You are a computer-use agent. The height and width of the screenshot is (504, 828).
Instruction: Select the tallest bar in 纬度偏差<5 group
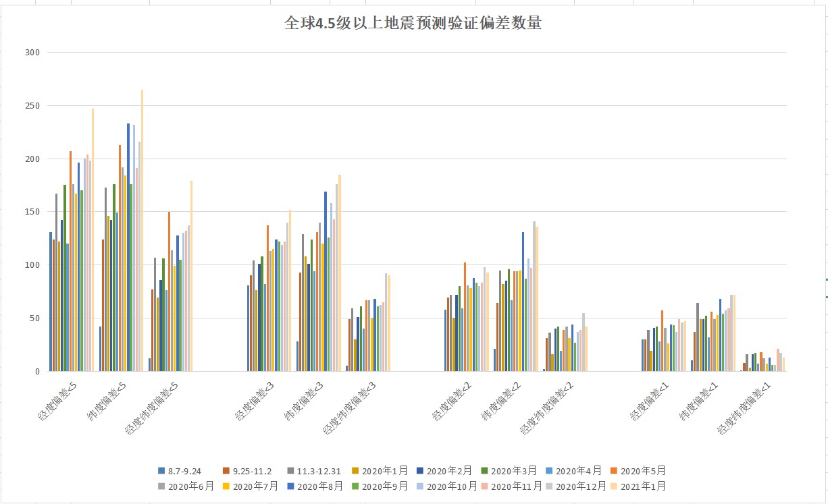143,229
